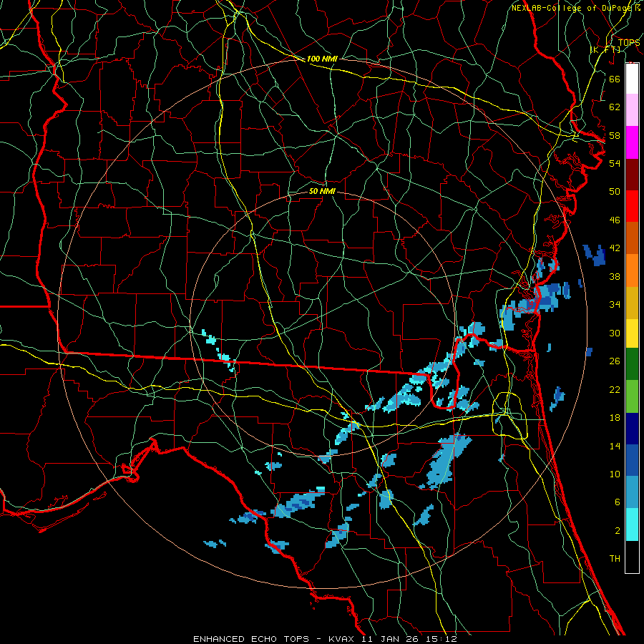Screen dimensions: 644x644
Task: Click the white 66 kft color swatch
Action: pos(632,79)
